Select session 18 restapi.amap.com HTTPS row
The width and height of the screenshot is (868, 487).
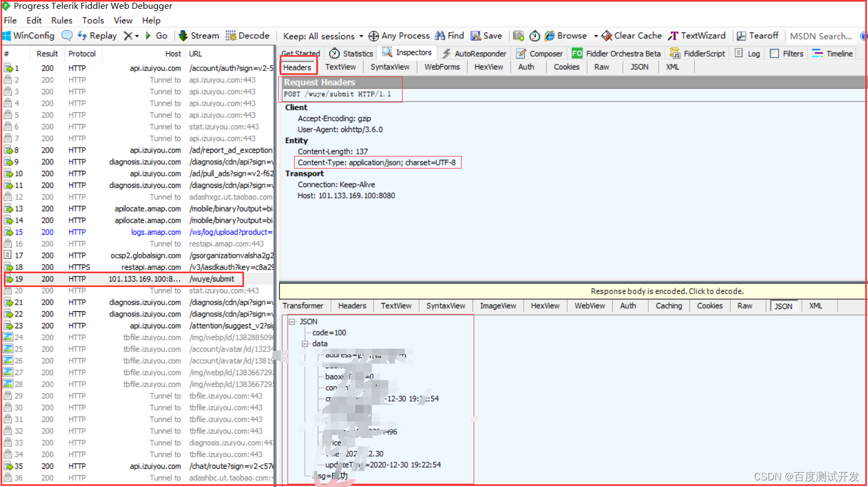[x=139, y=267]
